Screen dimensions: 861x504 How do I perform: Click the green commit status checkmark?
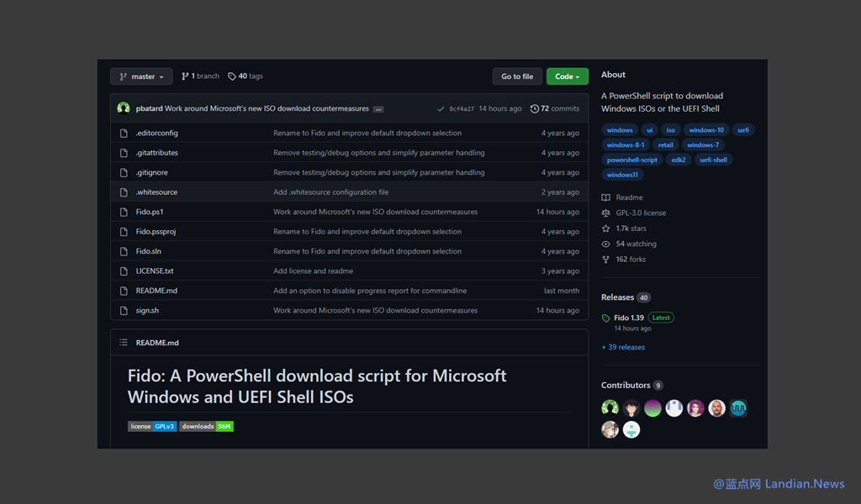pyautogui.click(x=441, y=108)
